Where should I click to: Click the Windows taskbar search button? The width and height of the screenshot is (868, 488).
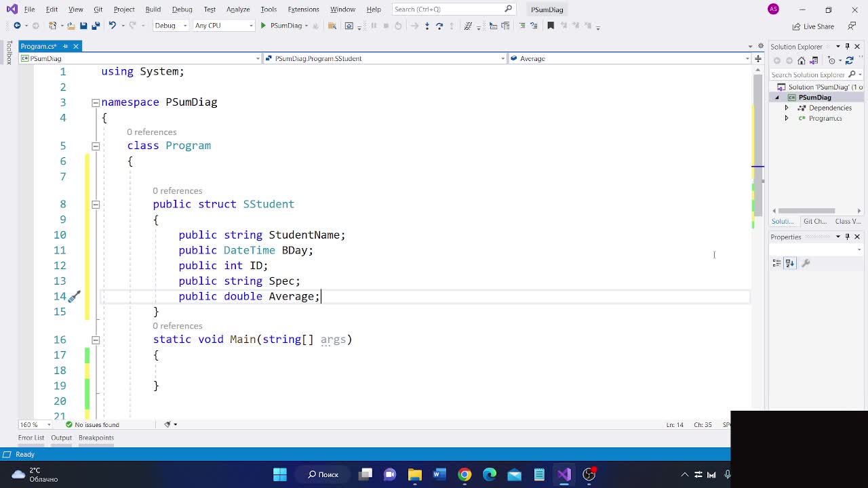click(x=323, y=474)
